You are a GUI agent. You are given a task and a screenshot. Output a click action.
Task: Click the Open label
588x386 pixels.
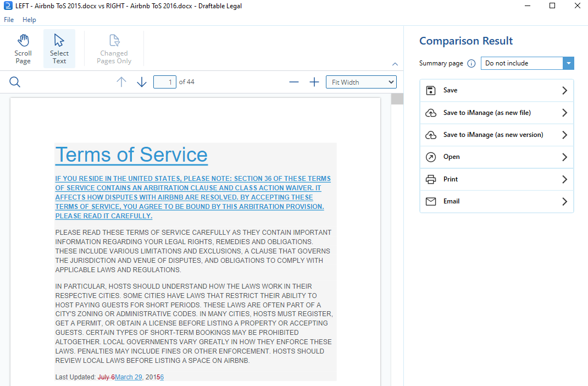(x=452, y=157)
